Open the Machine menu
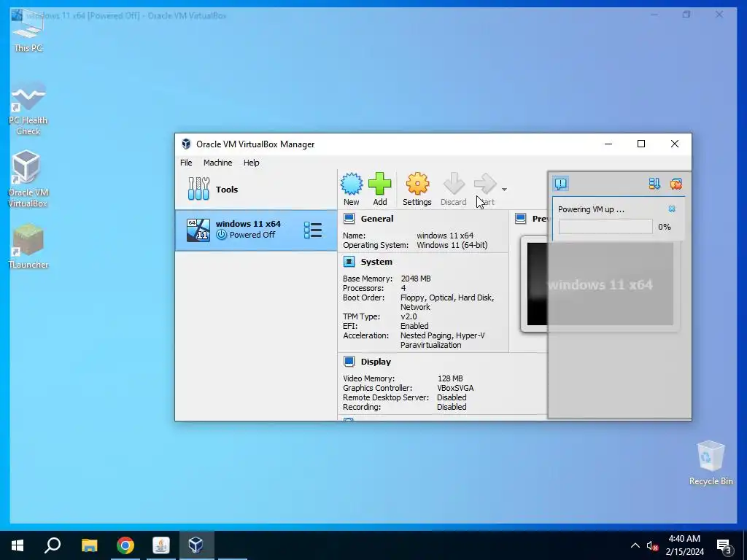The image size is (747, 560). 217,163
